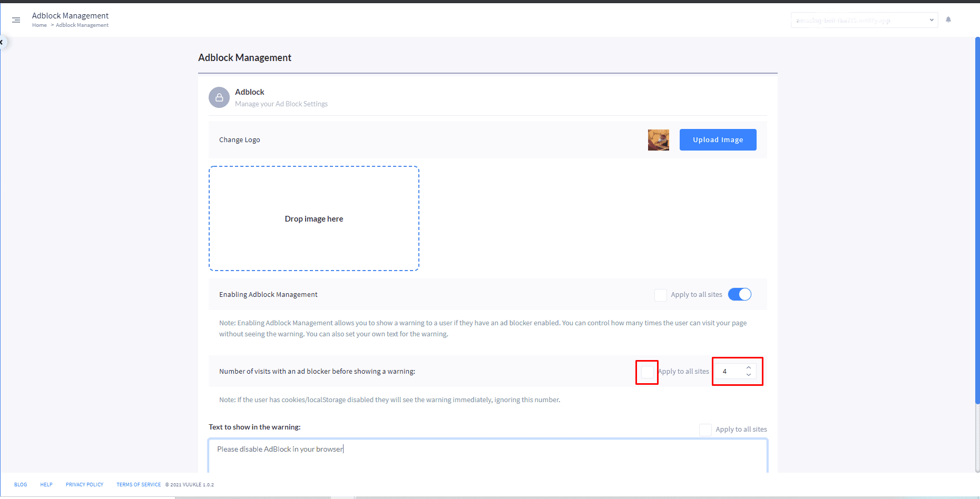The image size is (980, 499).
Task: Check Apply to all sites for Enabling Adblock
Action: coord(661,295)
